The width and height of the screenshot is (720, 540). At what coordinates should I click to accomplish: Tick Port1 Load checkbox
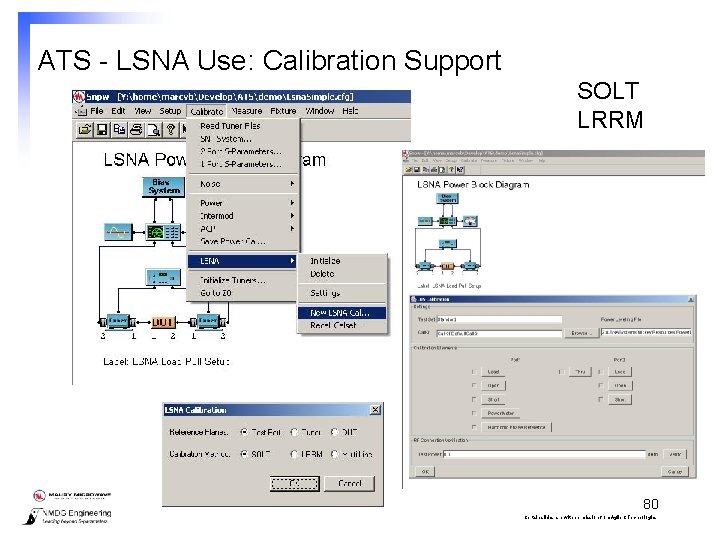coord(474,371)
